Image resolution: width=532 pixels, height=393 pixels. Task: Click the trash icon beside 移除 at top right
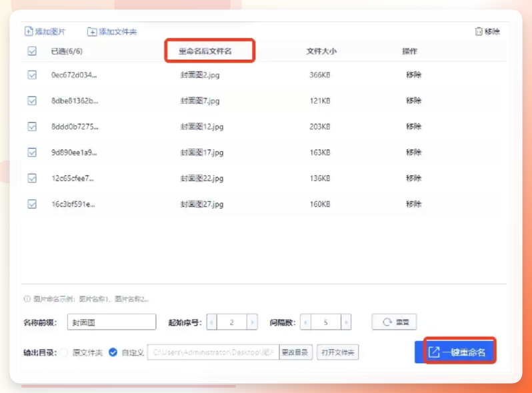(479, 31)
